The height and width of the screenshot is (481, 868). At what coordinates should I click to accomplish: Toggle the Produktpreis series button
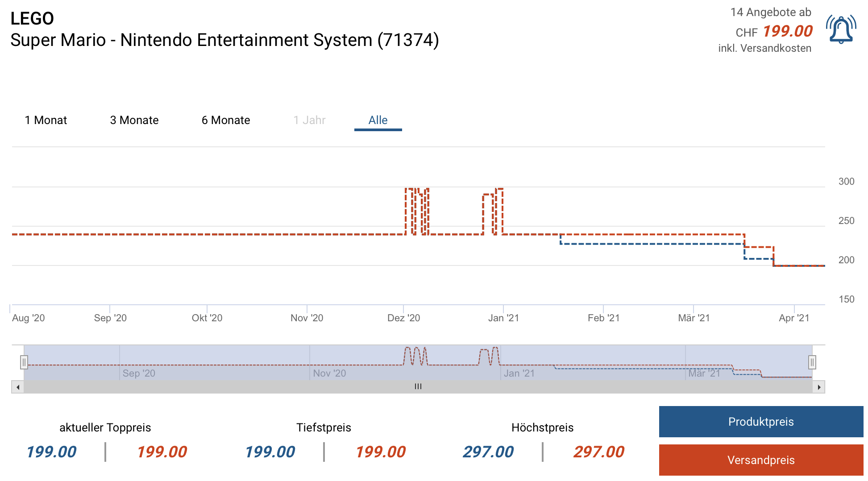pyautogui.click(x=761, y=422)
